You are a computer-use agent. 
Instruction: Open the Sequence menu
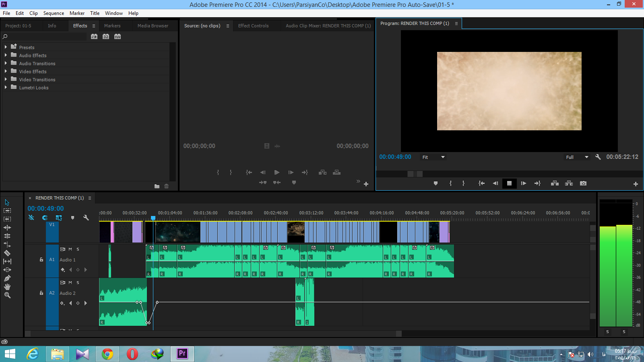[54, 13]
